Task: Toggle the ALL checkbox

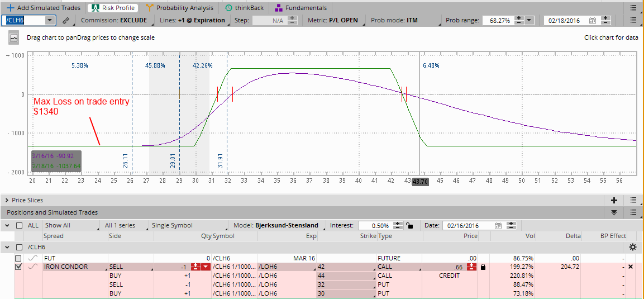Action: click(x=20, y=225)
